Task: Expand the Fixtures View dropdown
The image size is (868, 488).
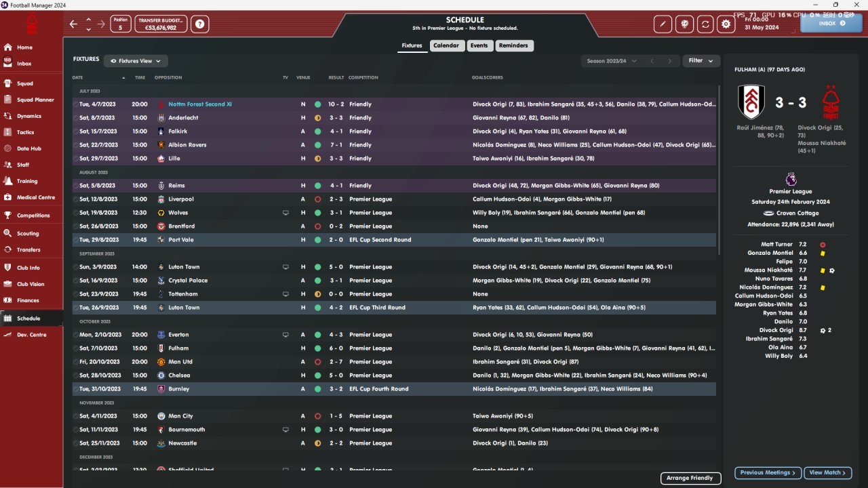Action: pos(136,61)
